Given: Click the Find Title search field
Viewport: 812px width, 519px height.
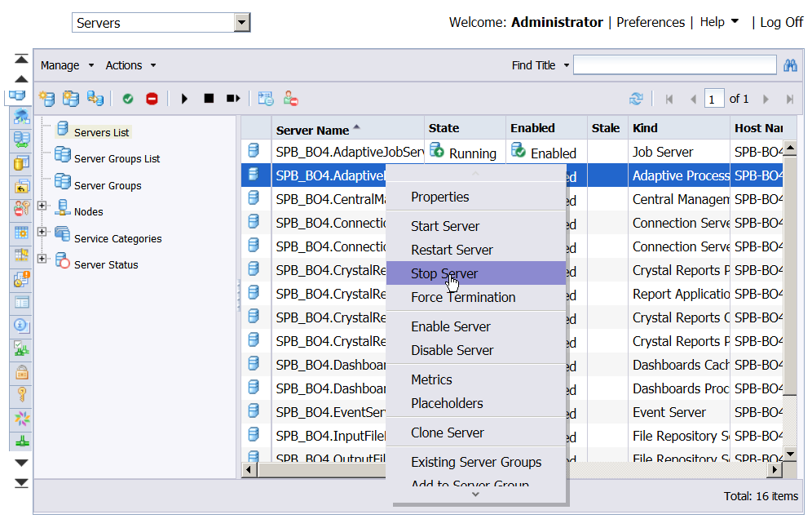Looking at the screenshot, I should point(675,64).
